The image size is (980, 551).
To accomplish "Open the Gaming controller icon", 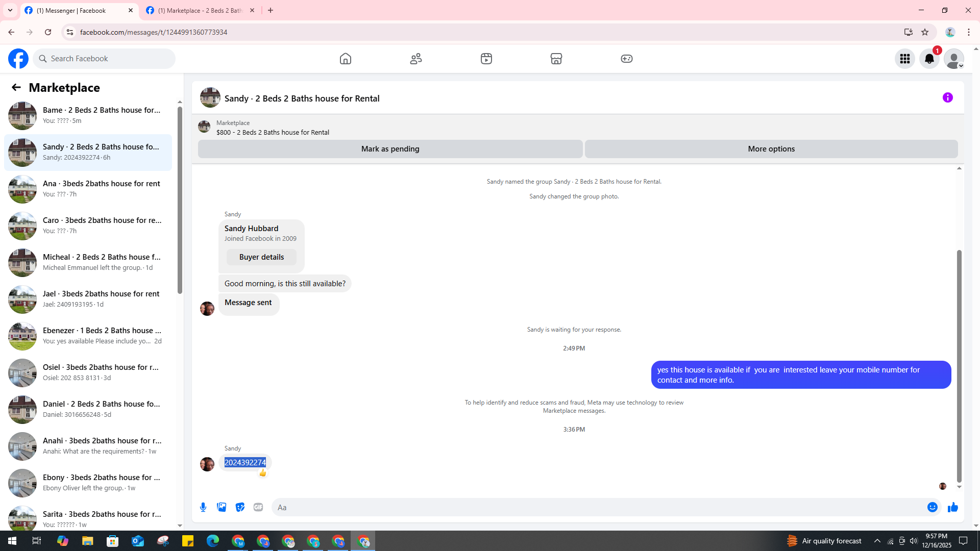I will 627,59.
